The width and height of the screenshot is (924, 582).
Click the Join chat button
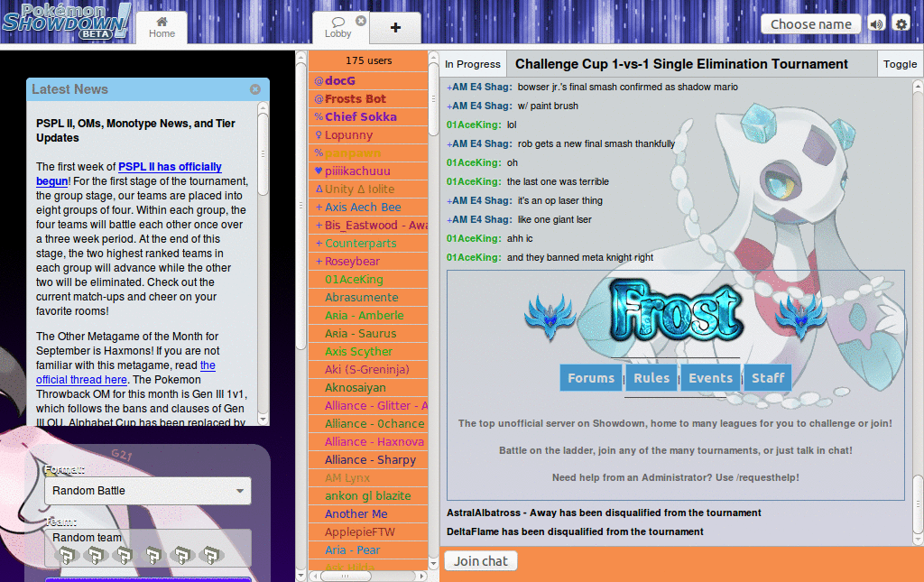tap(480, 561)
